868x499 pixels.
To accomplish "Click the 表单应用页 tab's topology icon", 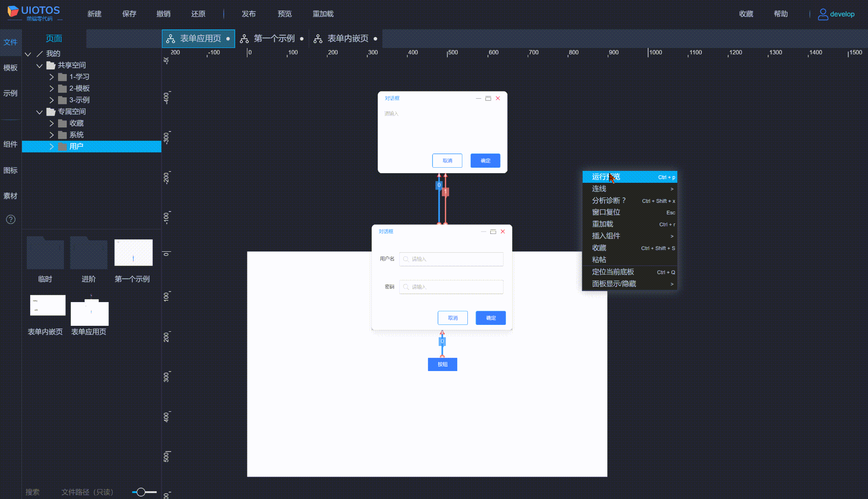I will tap(171, 39).
